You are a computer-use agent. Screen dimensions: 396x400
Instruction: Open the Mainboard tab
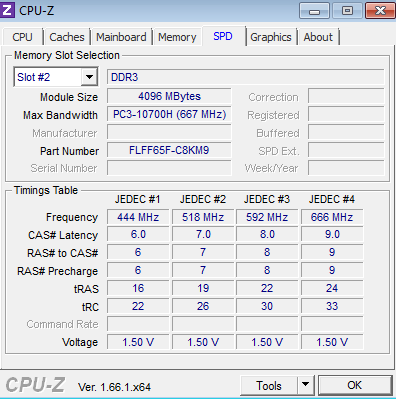[x=121, y=37]
